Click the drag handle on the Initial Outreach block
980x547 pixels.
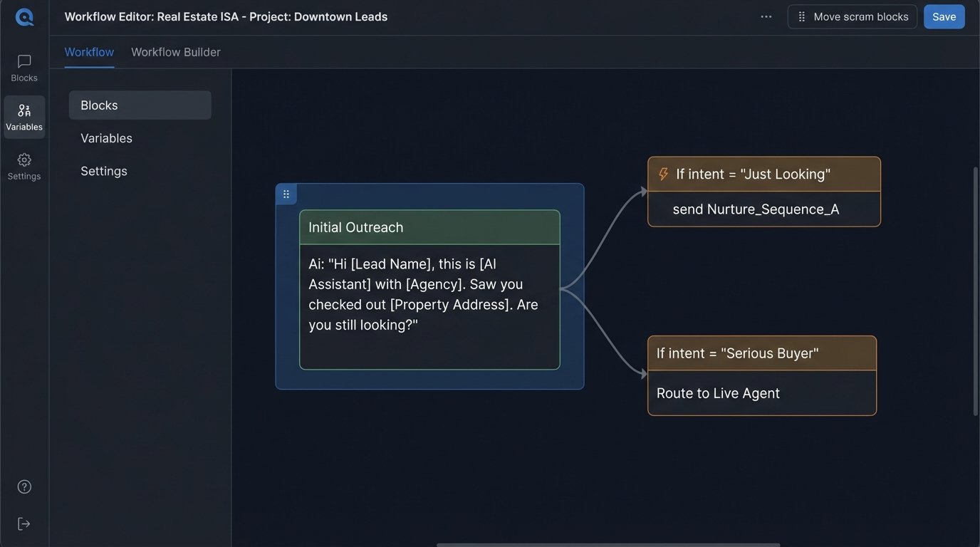tap(285, 193)
